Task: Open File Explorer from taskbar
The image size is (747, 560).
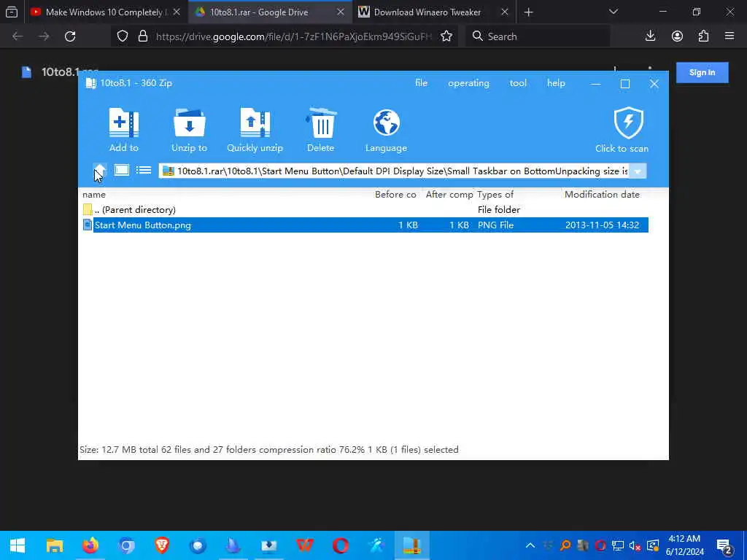Action: point(54,545)
